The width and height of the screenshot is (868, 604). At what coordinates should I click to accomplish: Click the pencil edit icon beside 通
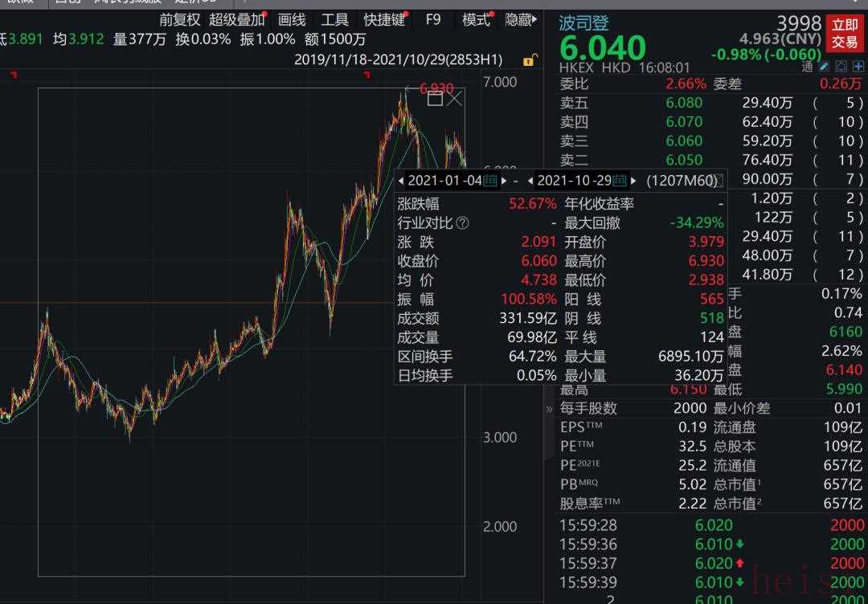[x=825, y=67]
